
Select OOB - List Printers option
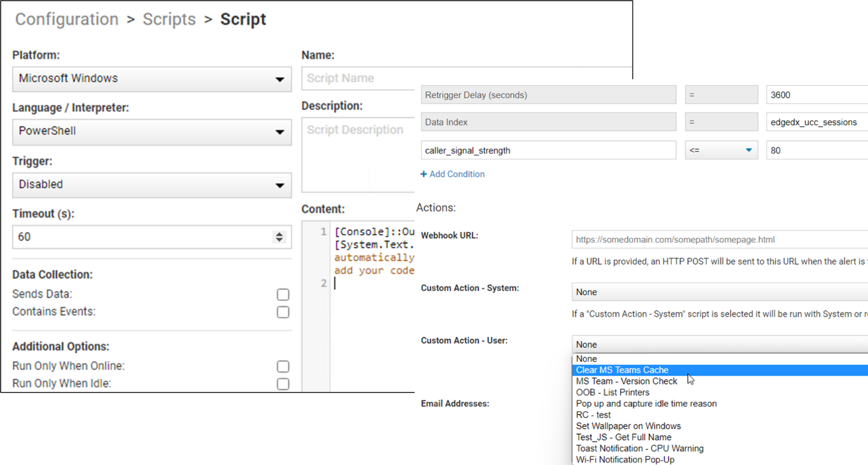(720, 393)
